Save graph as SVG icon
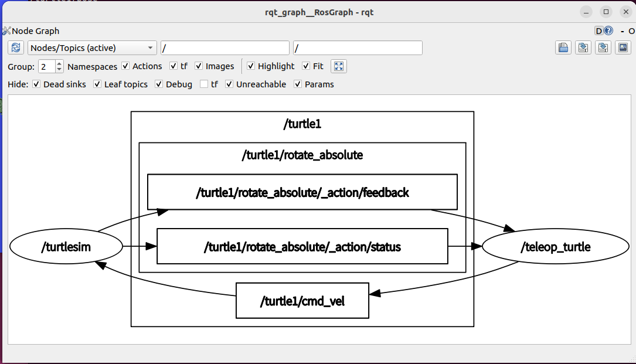636x364 pixels. (603, 48)
